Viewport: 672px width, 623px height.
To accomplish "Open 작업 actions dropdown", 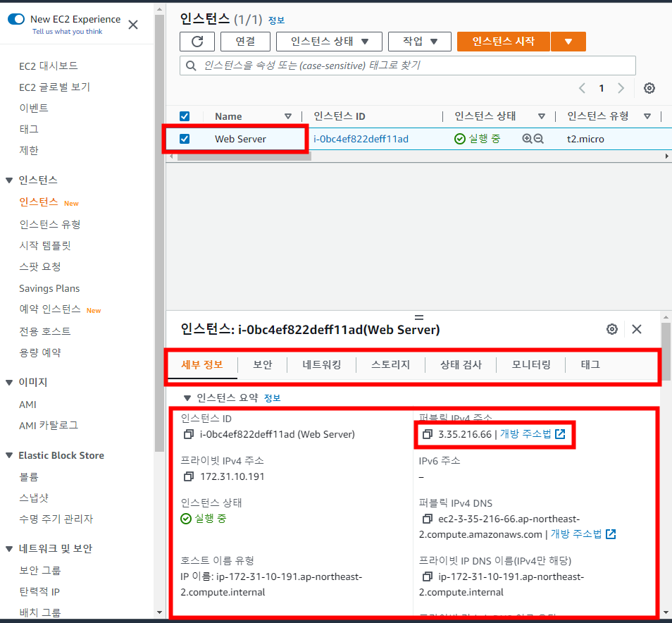I will click(420, 42).
